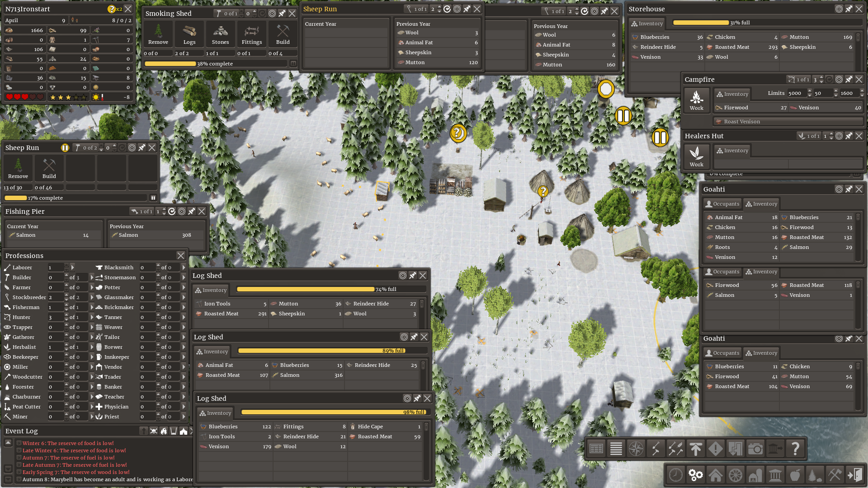Open the town services building menu
The height and width of the screenshot is (488, 868).
pos(775,475)
